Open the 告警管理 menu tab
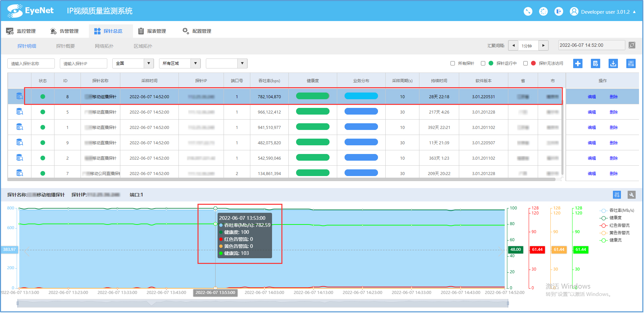644x313 pixels. pyautogui.click(x=65, y=31)
